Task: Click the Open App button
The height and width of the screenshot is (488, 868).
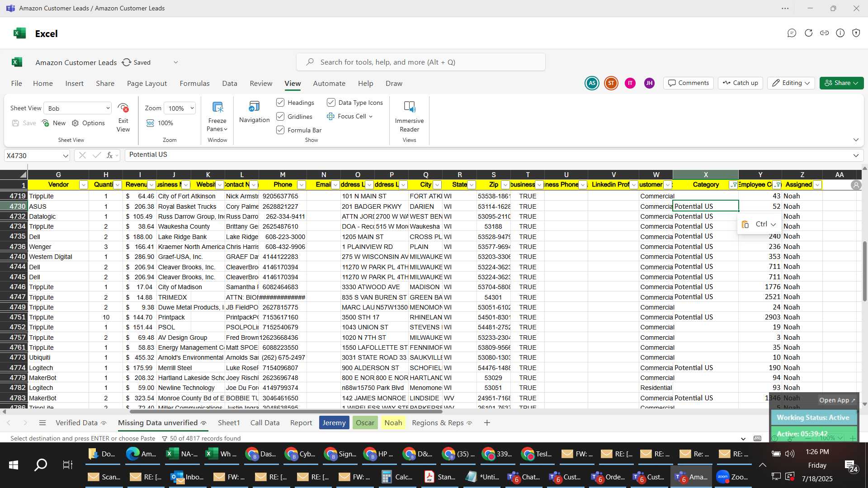Action: [837, 400]
